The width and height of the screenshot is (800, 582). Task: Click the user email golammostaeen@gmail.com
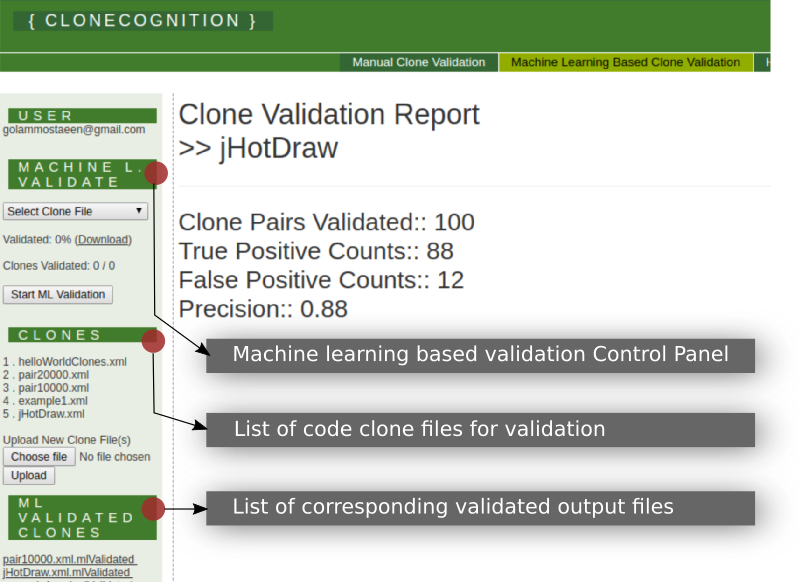(74, 130)
